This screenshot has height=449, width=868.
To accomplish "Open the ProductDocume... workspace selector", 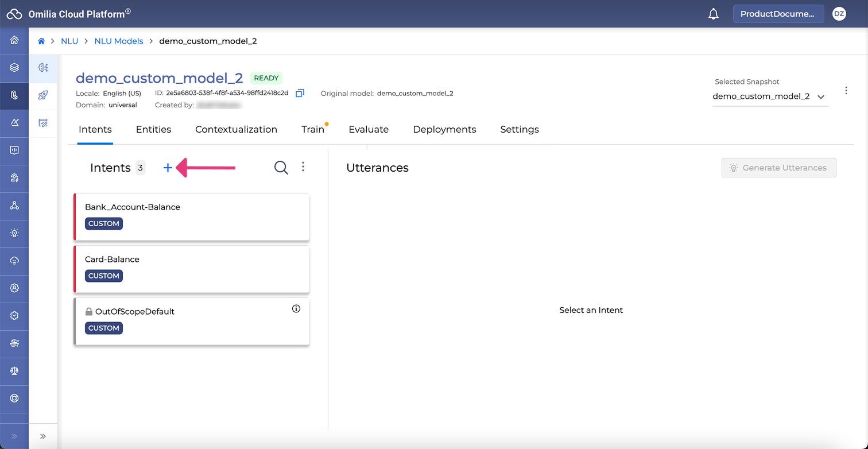I will tap(778, 14).
